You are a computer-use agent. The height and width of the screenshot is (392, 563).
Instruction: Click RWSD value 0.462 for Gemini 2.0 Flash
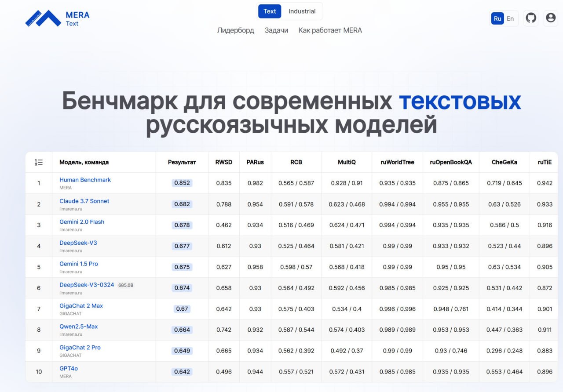[x=224, y=225]
